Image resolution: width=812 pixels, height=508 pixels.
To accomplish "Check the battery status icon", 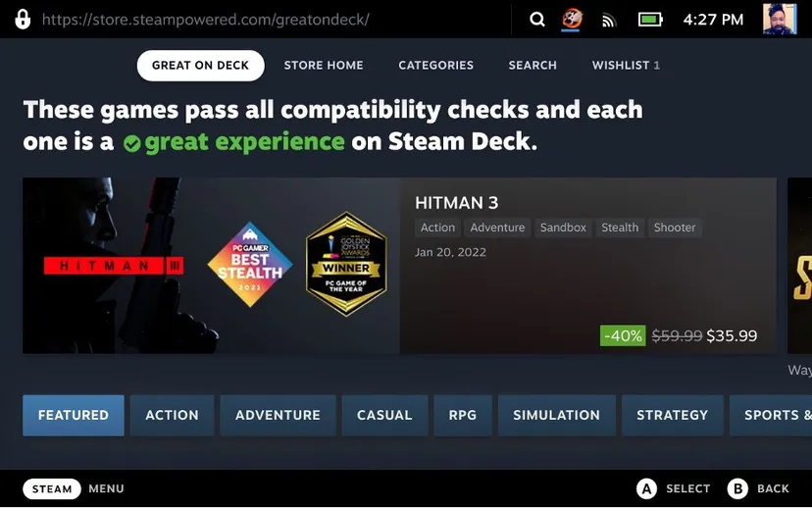I will pos(650,20).
